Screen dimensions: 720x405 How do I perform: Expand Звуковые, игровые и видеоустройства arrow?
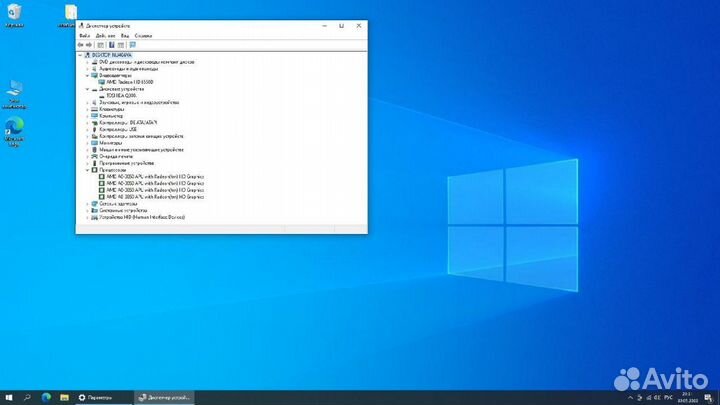[x=87, y=102]
